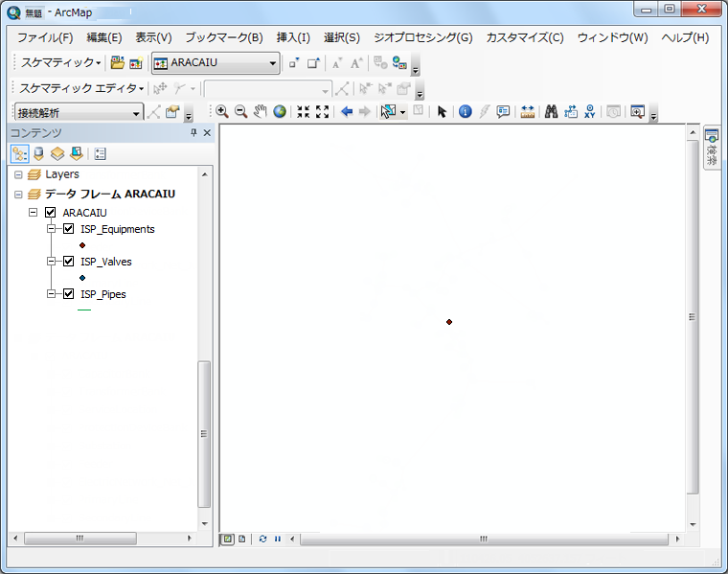Open the ファイル(F) menu

coord(45,37)
